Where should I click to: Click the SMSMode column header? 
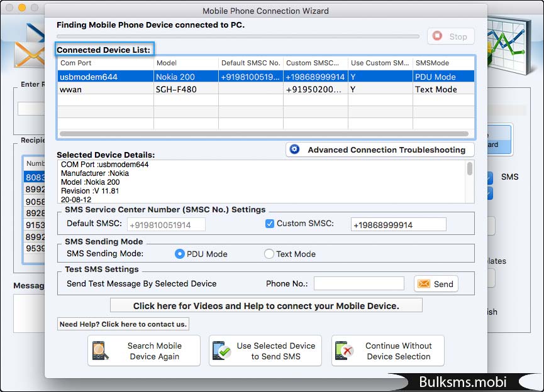444,63
